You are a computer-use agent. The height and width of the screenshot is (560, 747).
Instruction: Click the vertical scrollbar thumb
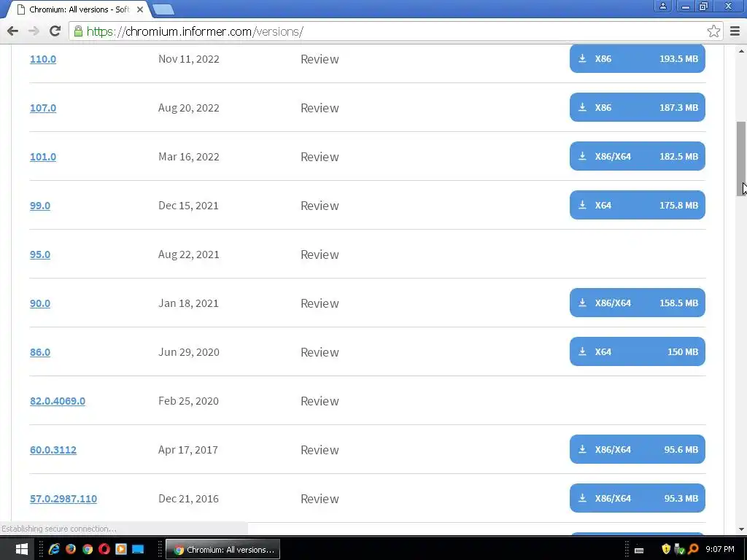coord(741,158)
